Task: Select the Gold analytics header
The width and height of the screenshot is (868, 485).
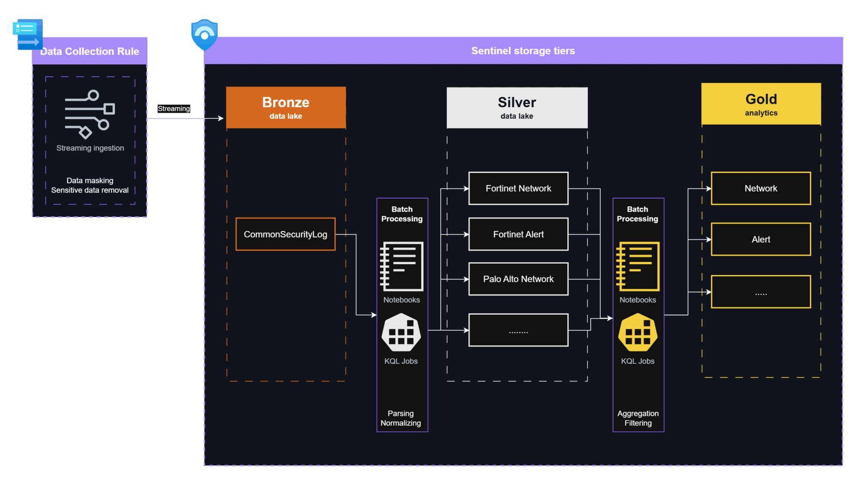Action: point(761,104)
